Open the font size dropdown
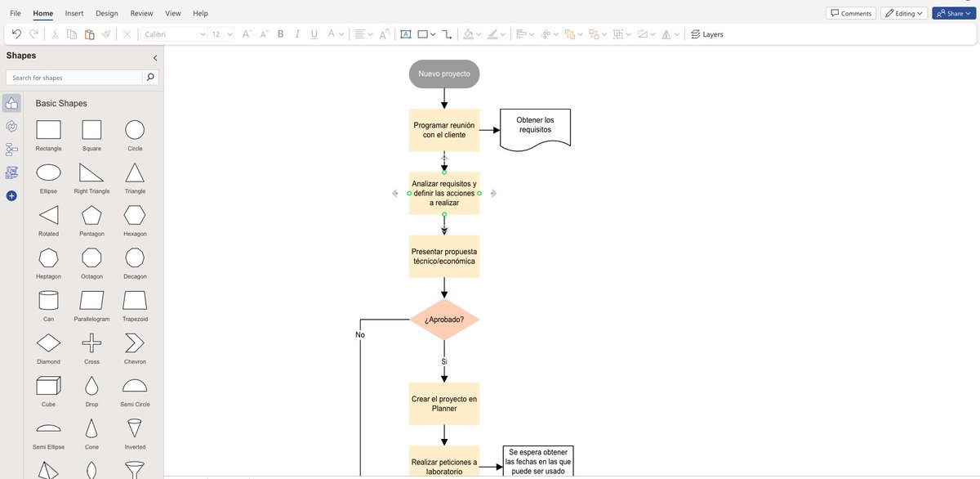980x479 pixels. coord(229,34)
